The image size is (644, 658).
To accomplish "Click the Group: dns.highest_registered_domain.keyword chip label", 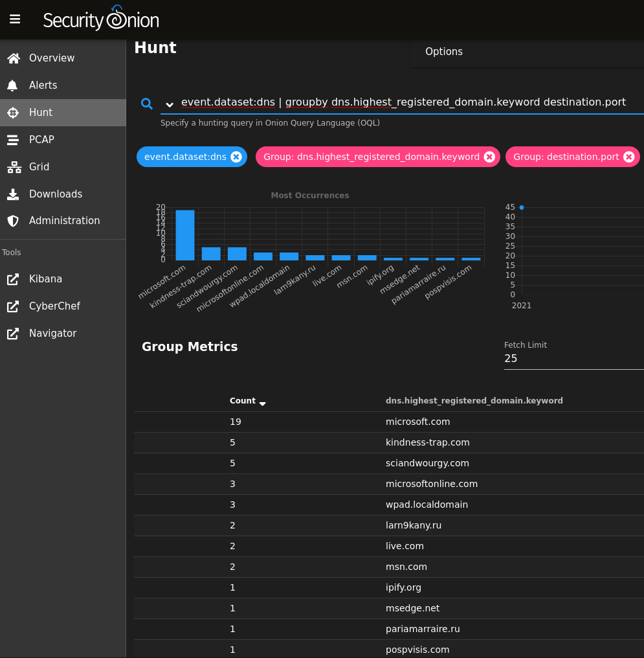I will (x=372, y=157).
